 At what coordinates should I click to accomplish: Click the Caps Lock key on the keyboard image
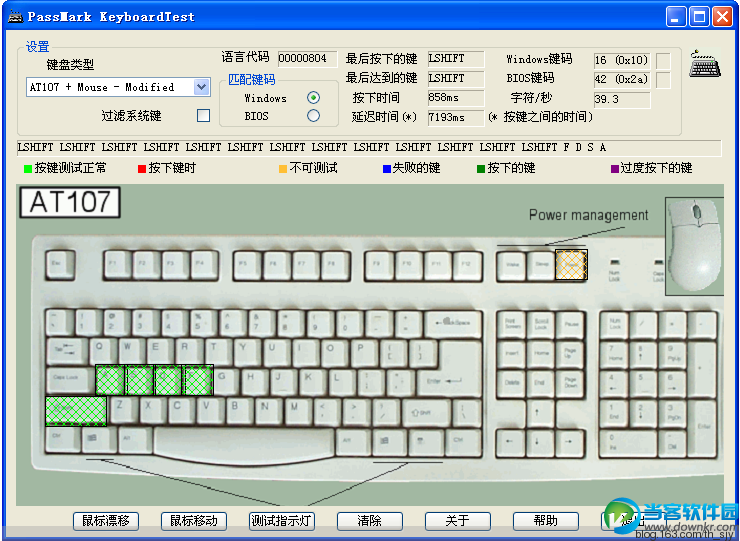(x=71, y=380)
